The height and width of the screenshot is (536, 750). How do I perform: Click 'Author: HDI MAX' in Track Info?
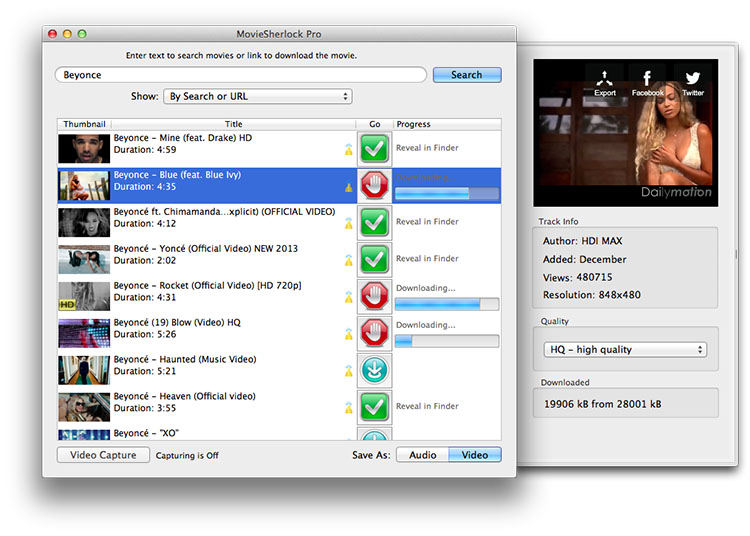(583, 241)
